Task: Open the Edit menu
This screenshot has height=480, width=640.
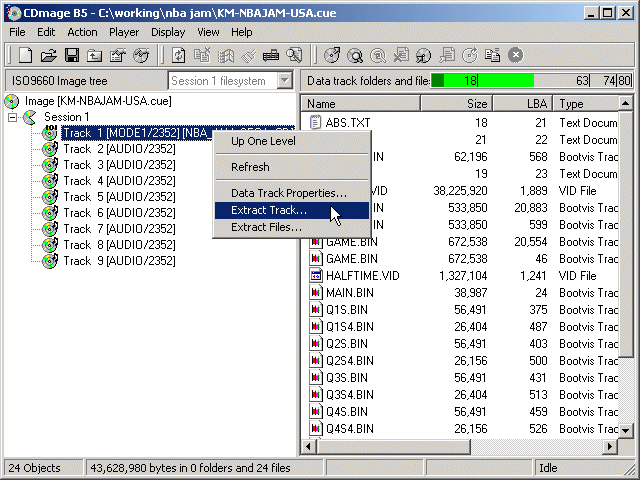Action: click(x=46, y=32)
